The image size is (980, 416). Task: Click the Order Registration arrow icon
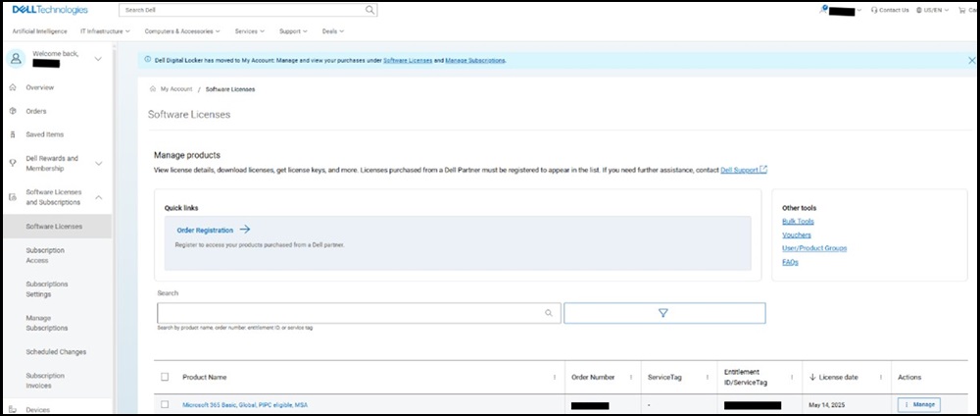(x=245, y=230)
